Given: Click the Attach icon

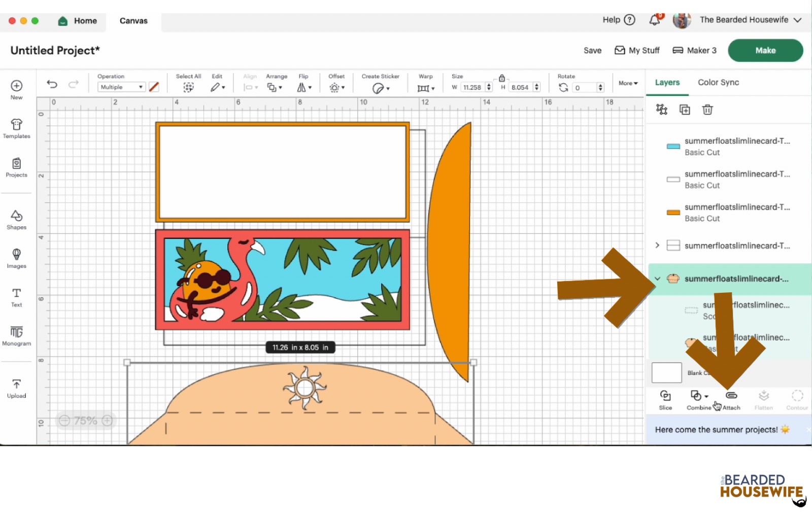Looking at the screenshot, I should coord(730,399).
